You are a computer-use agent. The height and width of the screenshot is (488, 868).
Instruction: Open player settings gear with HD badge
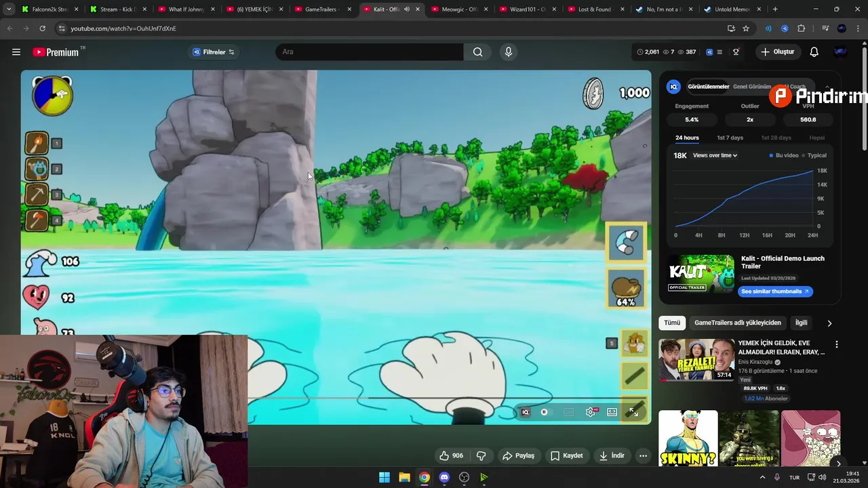coord(591,412)
